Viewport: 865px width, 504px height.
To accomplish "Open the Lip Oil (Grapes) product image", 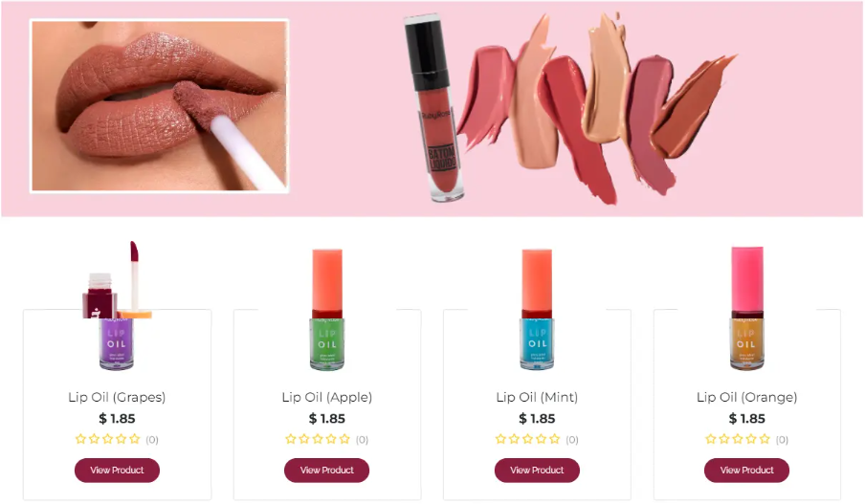I will [x=117, y=306].
